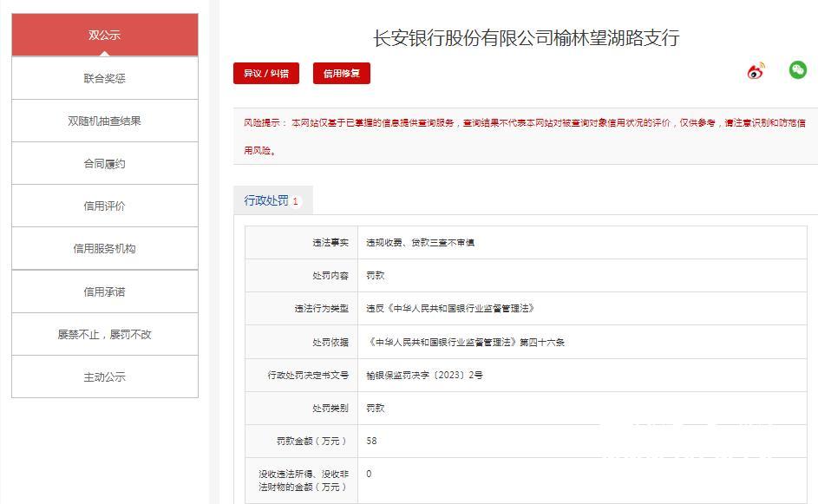This screenshot has width=818, height=504.
Task: Click the 异议 / 纠错 button
Action: tap(266, 73)
